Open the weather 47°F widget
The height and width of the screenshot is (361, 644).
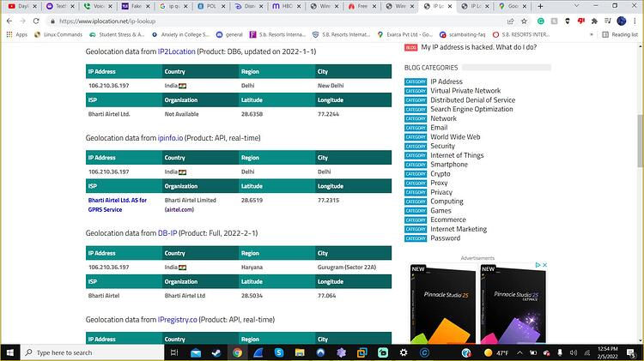[x=496, y=352]
